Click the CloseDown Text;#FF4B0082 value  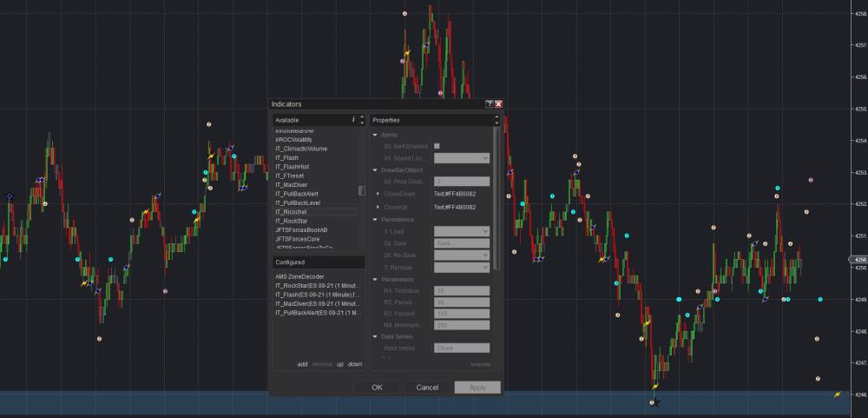[455, 194]
